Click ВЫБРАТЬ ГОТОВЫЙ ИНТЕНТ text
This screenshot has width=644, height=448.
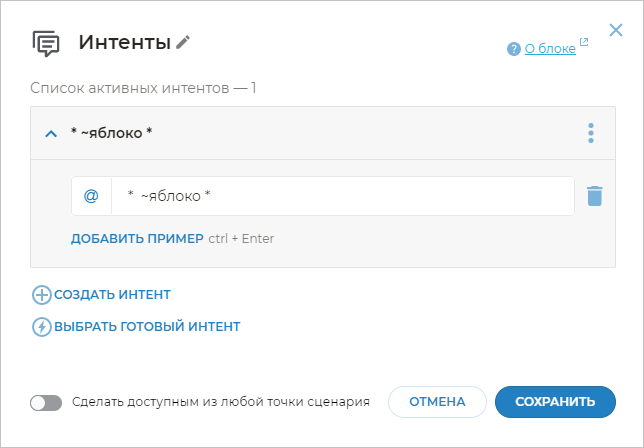pyautogui.click(x=147, y=327)
